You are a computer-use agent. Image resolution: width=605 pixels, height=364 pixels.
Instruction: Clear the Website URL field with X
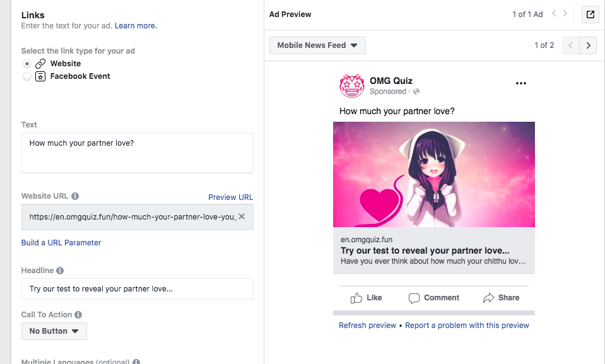(242, 216)
